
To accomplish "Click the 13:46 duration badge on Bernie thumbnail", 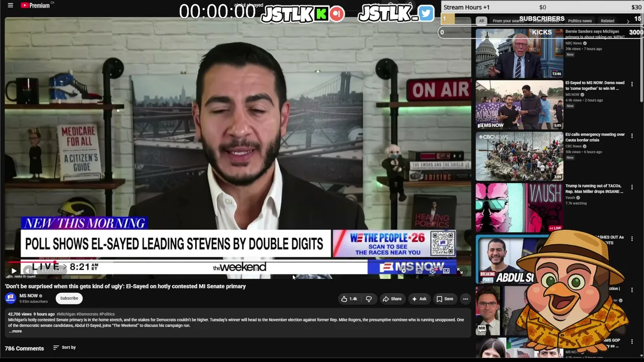I will (x=556, y=73).
